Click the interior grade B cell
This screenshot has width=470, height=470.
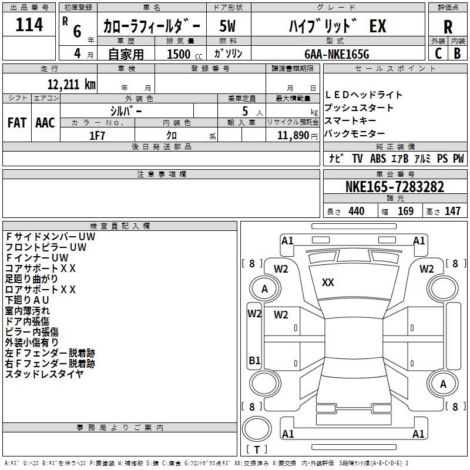pyautogui.click(x=457, y=53)
